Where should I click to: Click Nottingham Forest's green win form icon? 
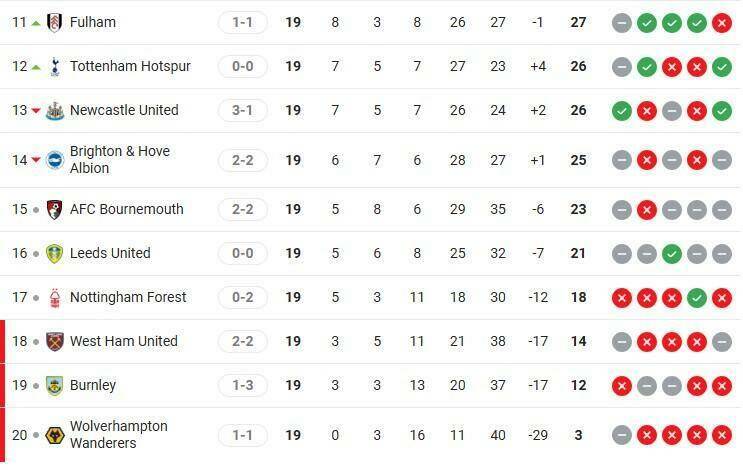[x=696, y=297]
